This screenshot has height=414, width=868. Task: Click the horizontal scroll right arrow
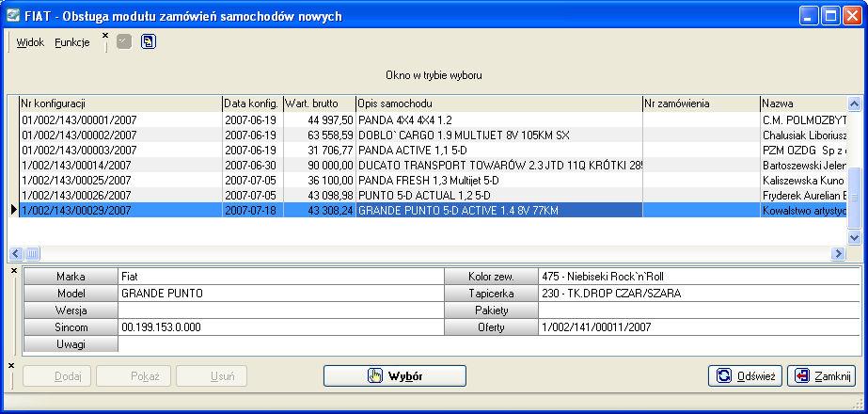click(x=838, y=254)
